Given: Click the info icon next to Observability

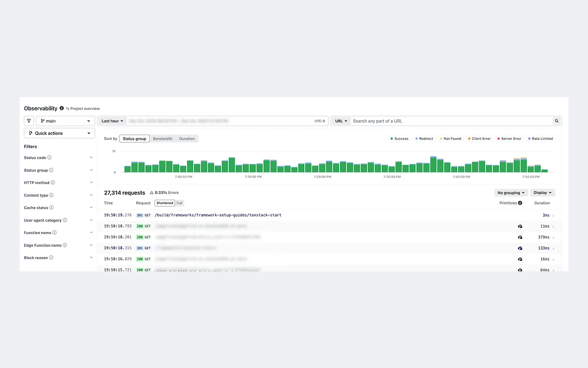Looking at the screenshot, I should tap(62, 108).
